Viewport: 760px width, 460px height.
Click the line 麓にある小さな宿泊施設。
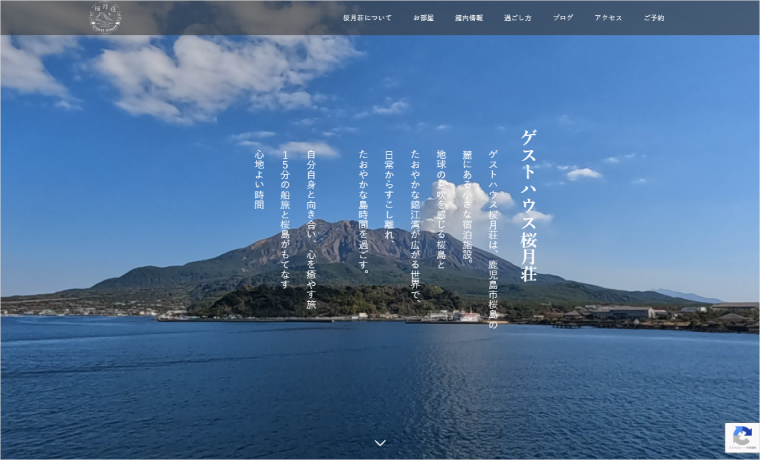pyautogui.click(x=467, y=205)
